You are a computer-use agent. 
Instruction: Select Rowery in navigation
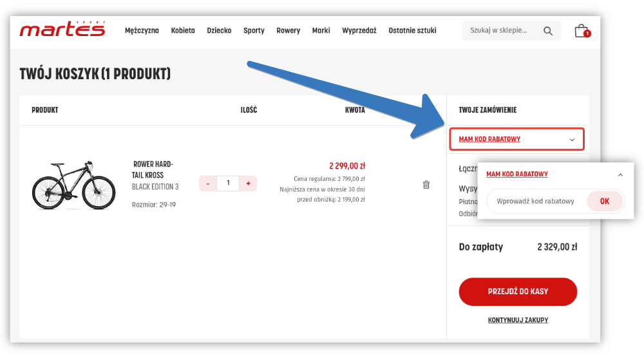[288, 31]
